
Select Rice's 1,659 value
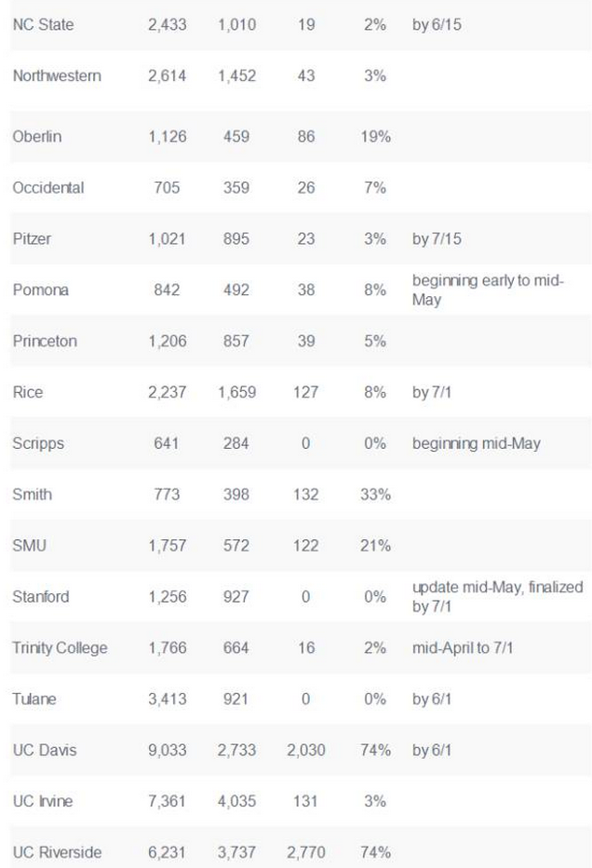click(234, 392)
